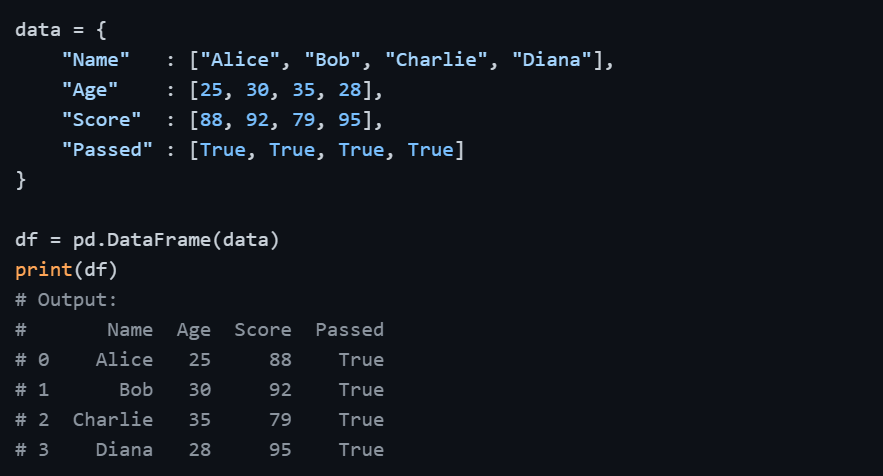The width and height of the screenshot is (883, 476).
Task: Click Charlie in the output table row
Action: [113, 420]
